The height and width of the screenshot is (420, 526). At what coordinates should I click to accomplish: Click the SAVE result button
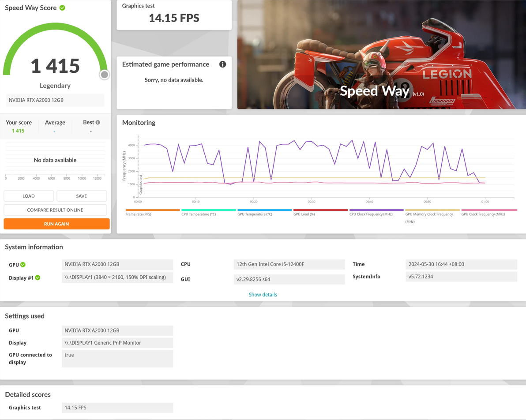point(82,196)
